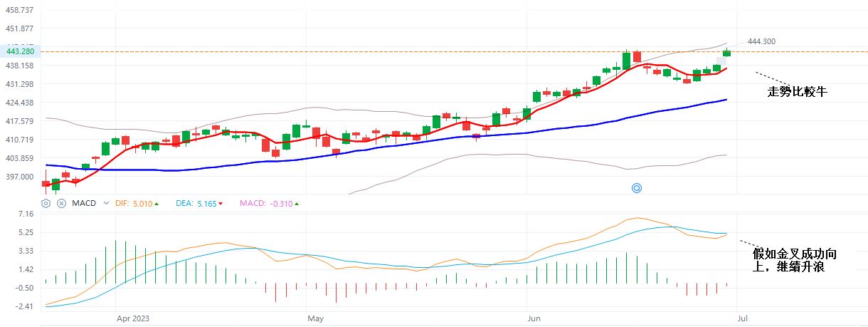
Task: Select the 走勢比較牛 annotation text
Action: [797, 92]
